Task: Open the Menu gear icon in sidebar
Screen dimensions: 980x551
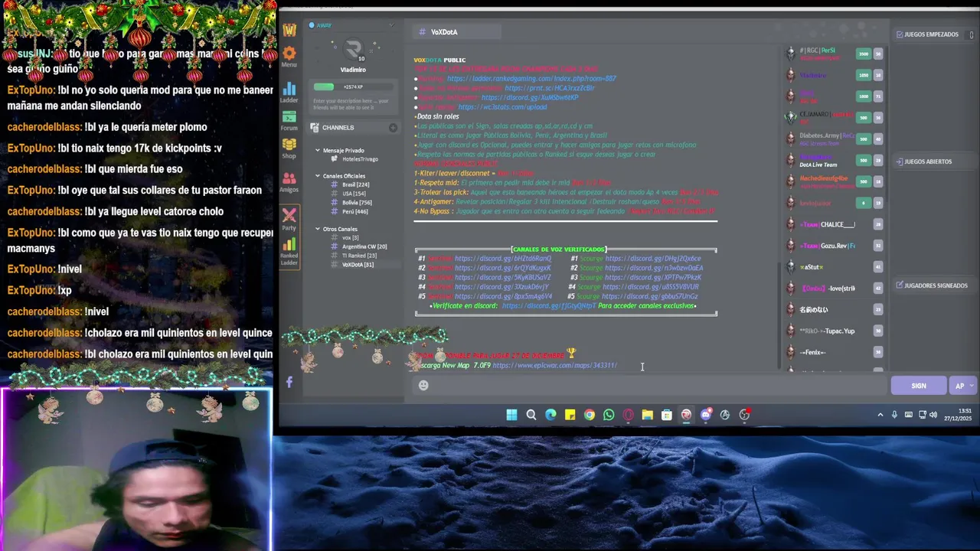Action: click(x=289, y=54)
